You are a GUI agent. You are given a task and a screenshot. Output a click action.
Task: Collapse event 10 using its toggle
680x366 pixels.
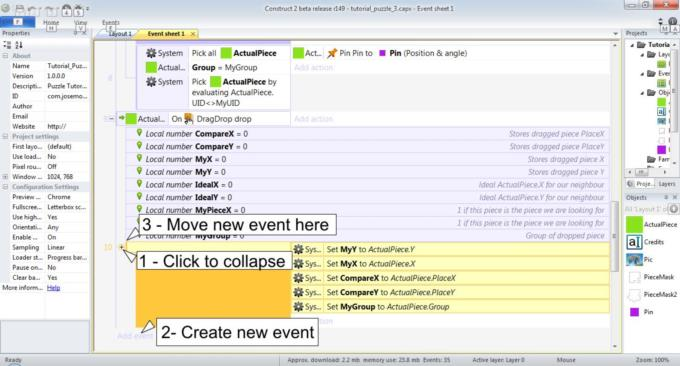click(121, 247)
